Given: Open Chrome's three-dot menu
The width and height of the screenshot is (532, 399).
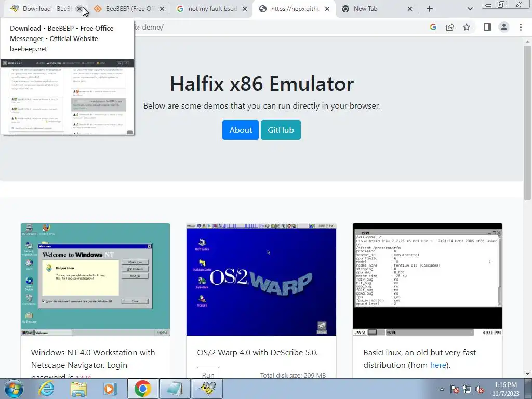Looking at the screenshot, I should pyautogui.click(x=521, y=27).
